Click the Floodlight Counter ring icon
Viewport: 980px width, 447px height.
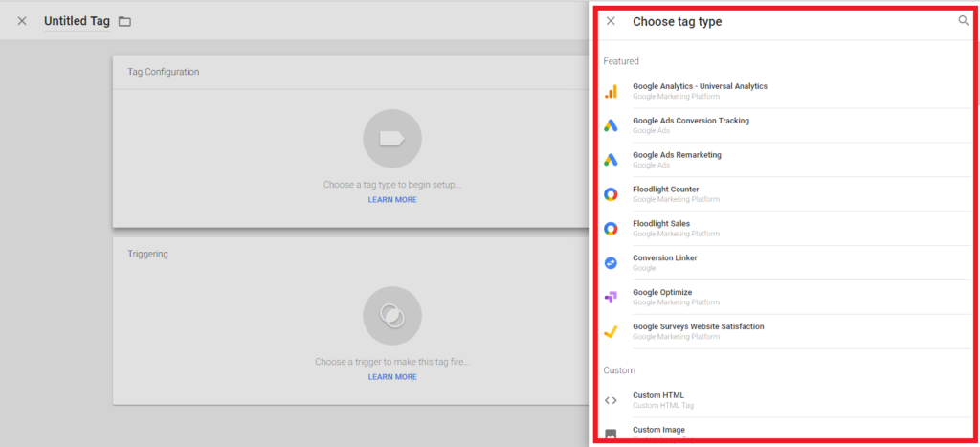pyautogui.click(x=611, y=194)
